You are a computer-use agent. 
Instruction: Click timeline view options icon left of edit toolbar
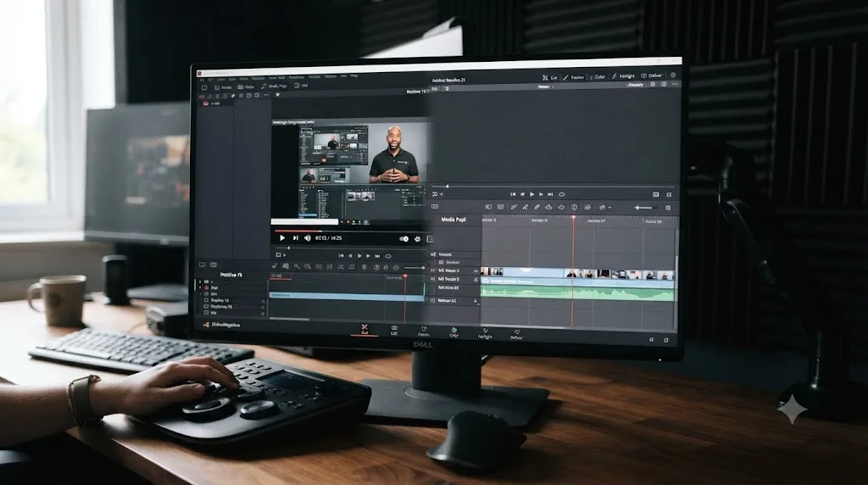click(435, 207)
